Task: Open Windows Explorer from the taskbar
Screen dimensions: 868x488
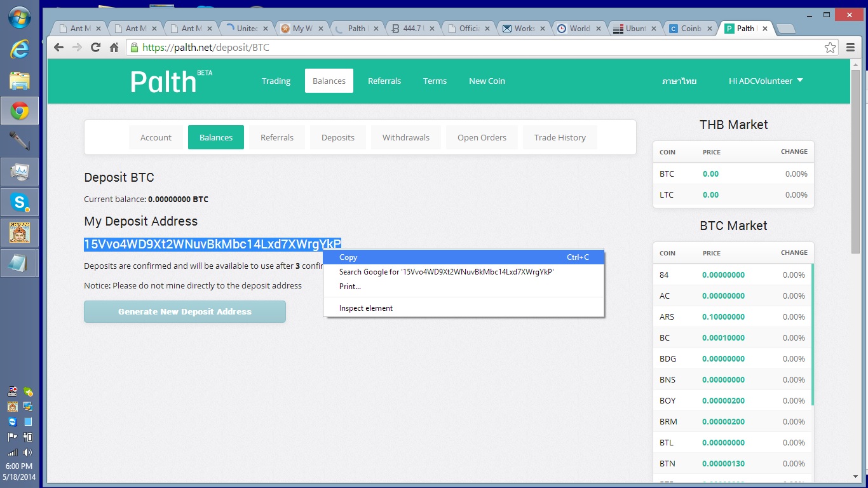Action: [20, 81]
